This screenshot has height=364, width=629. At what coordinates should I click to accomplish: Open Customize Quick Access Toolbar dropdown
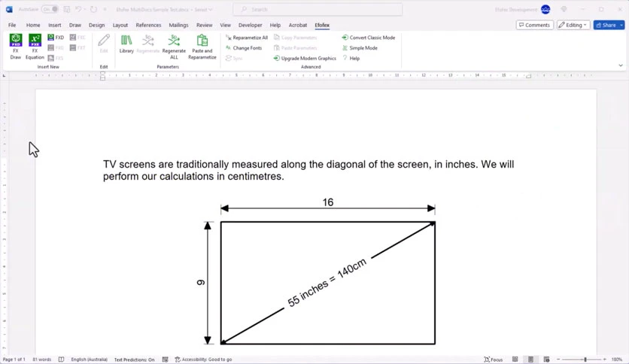[105, 9]
